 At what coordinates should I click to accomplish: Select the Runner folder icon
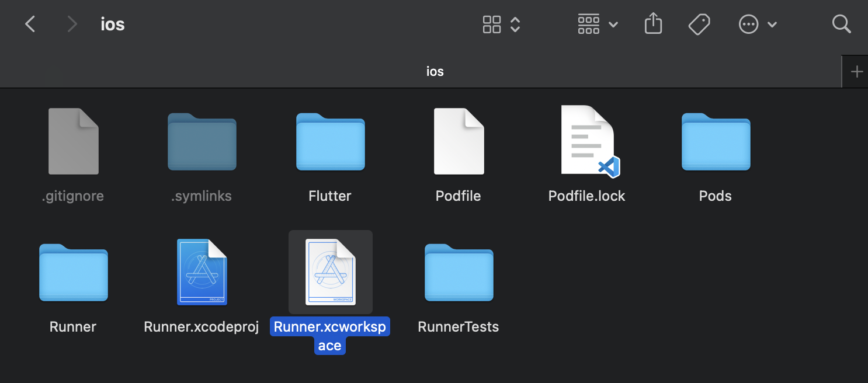[x=74, y=272]
